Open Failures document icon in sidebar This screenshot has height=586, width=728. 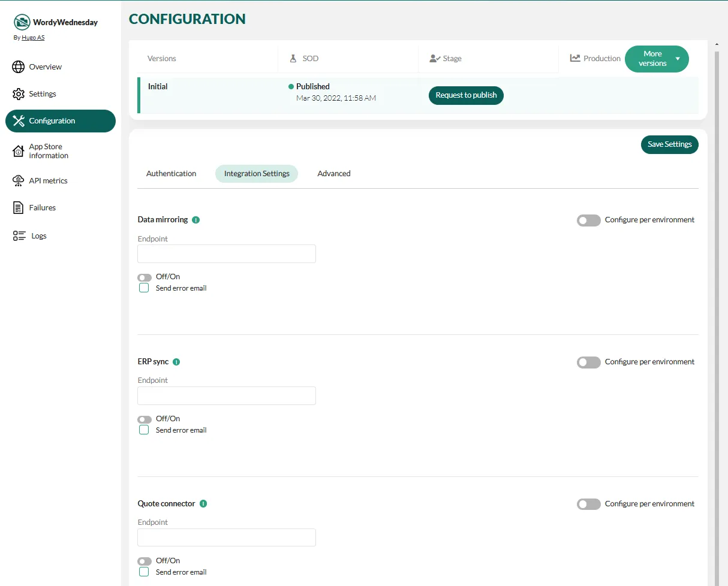19,208
